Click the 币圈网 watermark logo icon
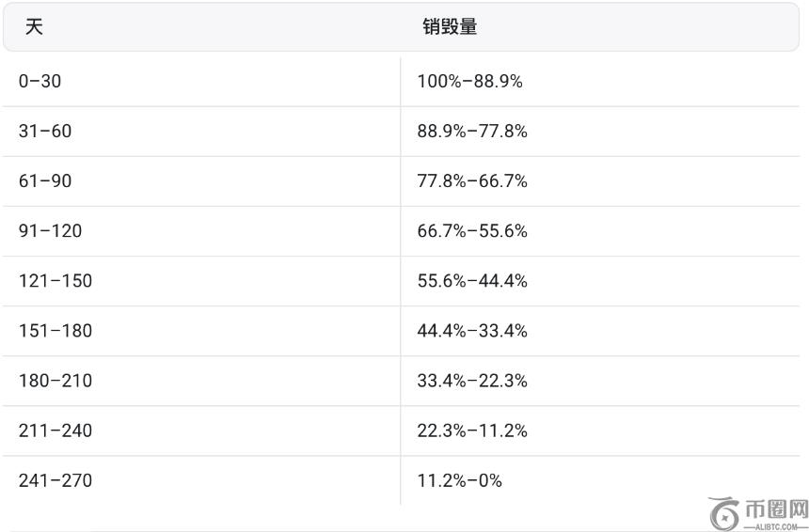The height and width of the screenshot is (532, 809). [x=725, y=514]
